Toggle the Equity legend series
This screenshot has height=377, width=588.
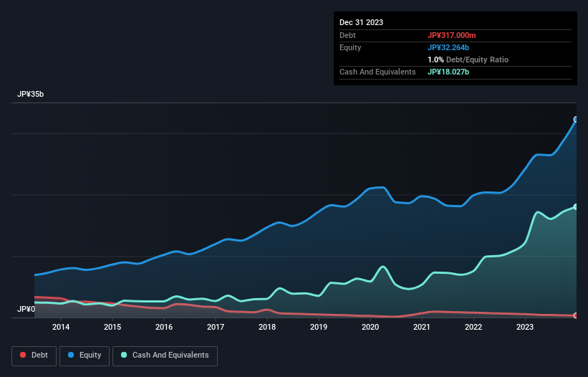pyautogui.click(x=85, y=355)
